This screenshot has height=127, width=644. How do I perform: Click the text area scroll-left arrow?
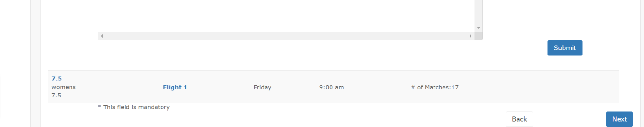pyautogui.click(x=102, y=36)
